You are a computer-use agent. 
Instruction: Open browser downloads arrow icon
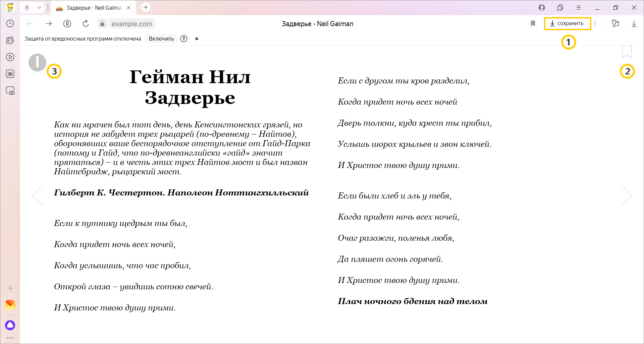(x=634, y=24)
